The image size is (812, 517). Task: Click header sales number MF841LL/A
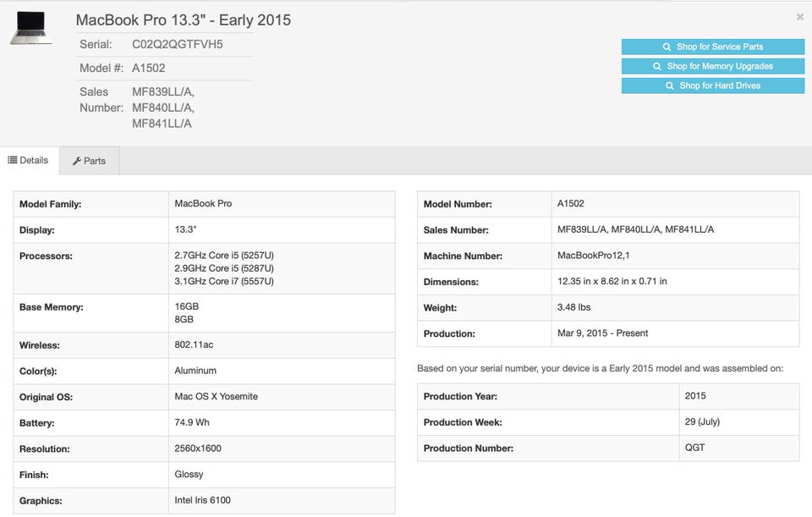162,124
